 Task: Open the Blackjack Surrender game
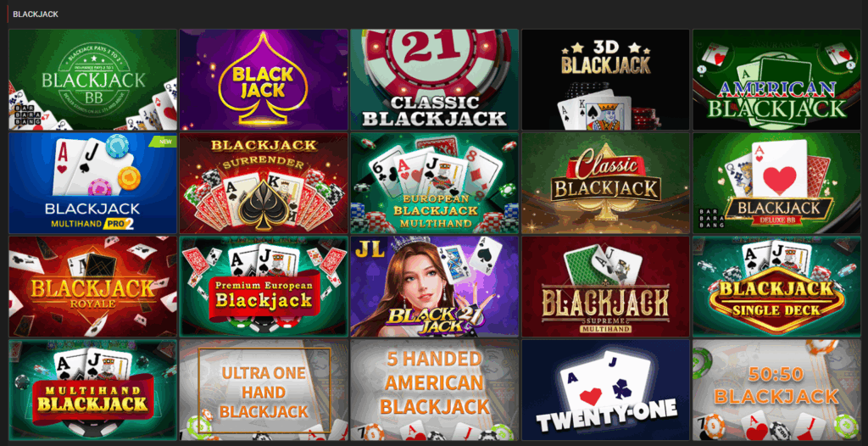coord(264,183)
